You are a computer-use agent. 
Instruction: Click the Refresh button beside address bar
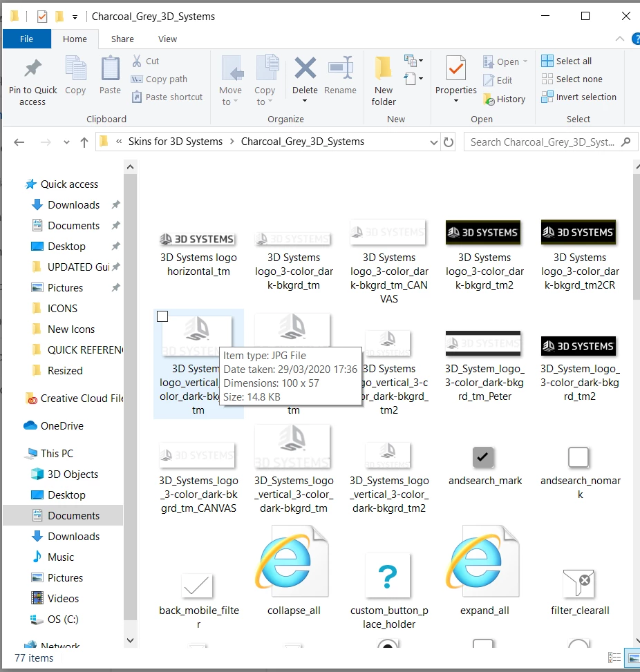pos(449,142)
